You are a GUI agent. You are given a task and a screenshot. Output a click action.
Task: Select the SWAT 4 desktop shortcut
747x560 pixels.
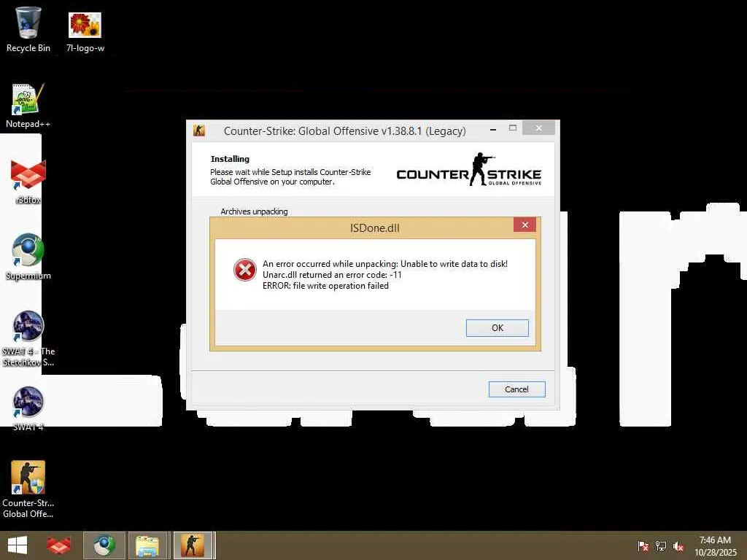click(x=28, y=408)
